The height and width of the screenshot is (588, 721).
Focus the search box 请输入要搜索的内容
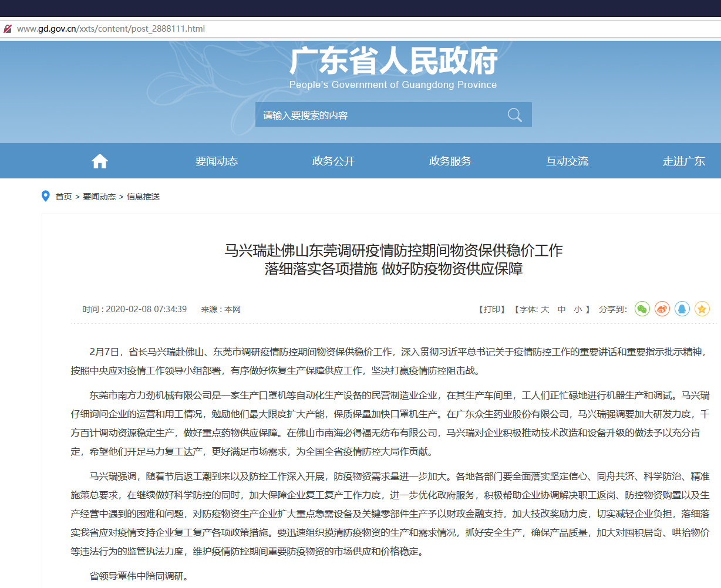[376, 115]
